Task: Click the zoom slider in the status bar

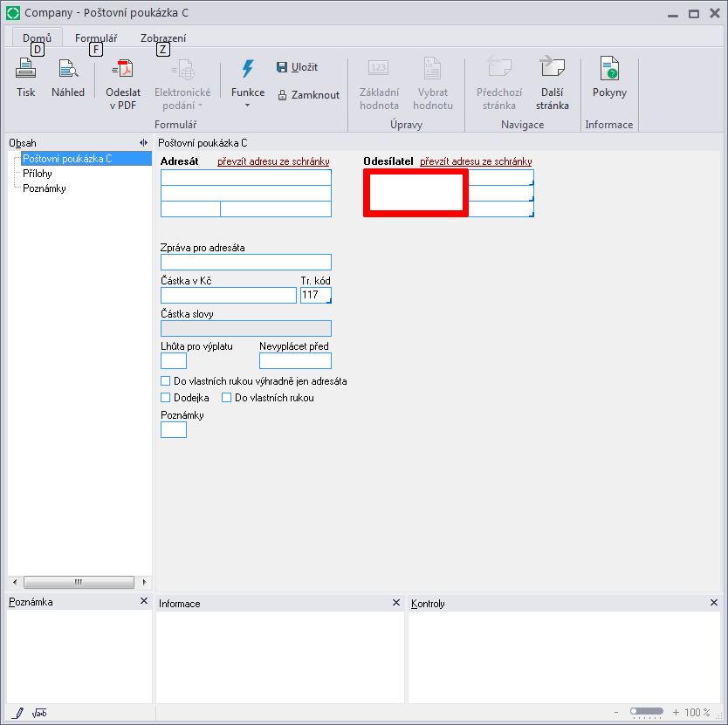Action: [646, 712]
